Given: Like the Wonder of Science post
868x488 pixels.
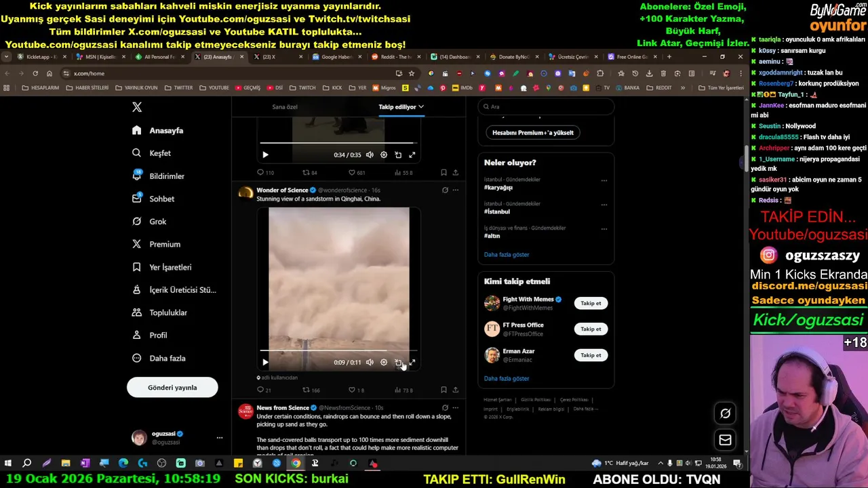Looking at the screenshot, I should (356, 390).
